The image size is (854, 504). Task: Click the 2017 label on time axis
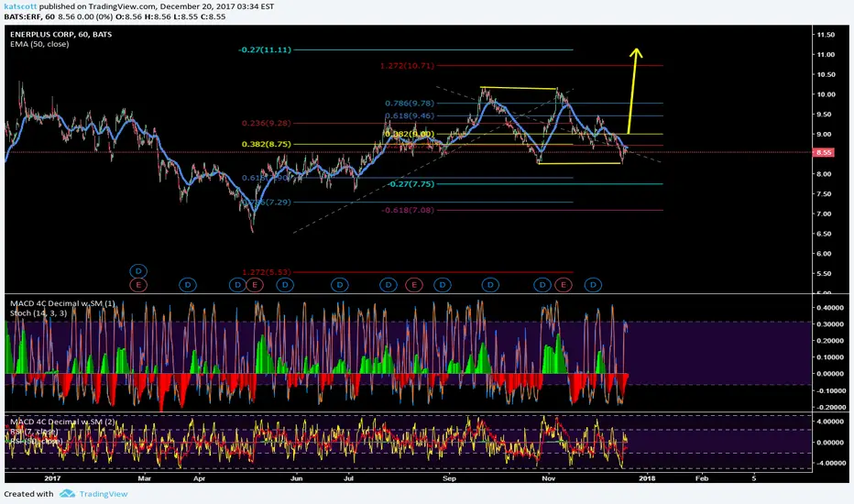(x=52, y=478)
